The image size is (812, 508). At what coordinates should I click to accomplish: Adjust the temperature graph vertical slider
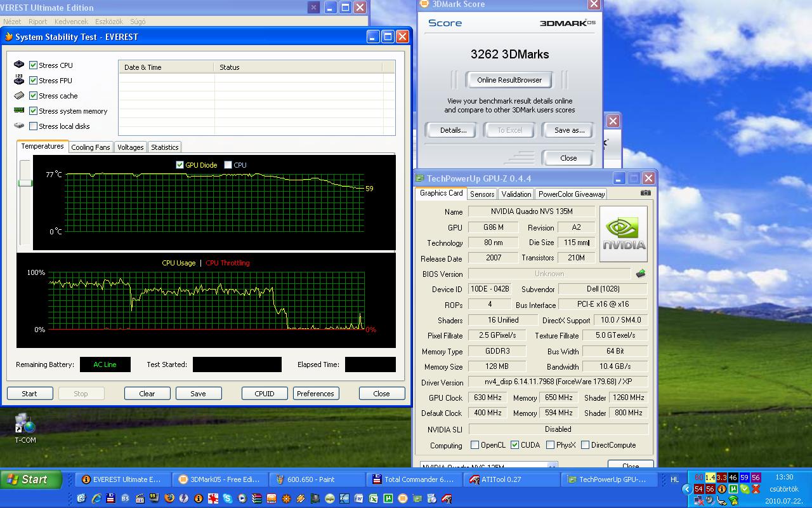click(x=25, y=183)
